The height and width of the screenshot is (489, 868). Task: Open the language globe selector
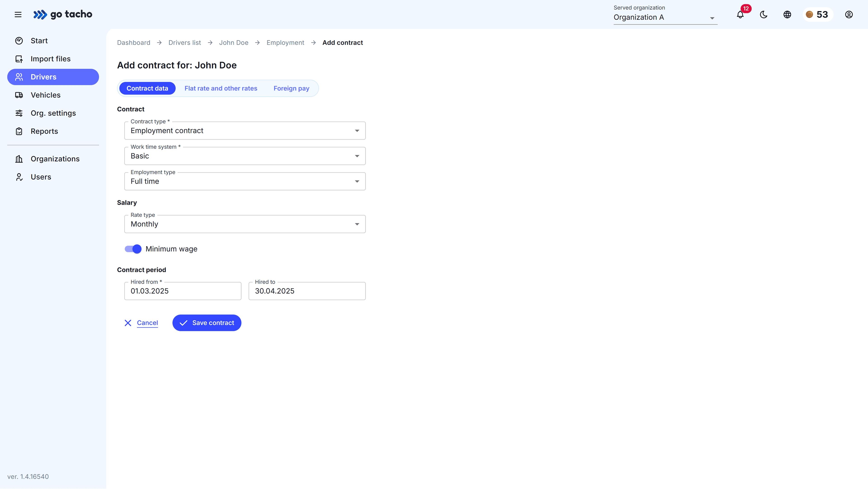787,14
